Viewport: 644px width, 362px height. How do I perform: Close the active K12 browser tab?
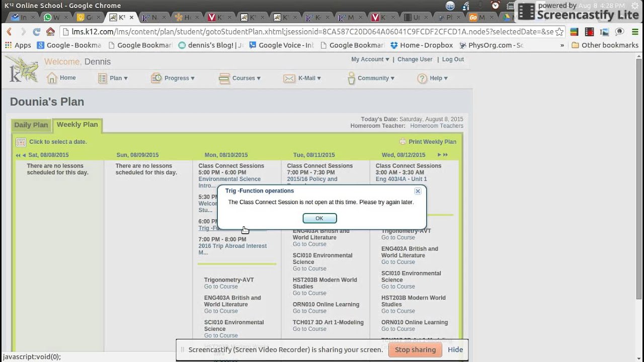[132, 17]
